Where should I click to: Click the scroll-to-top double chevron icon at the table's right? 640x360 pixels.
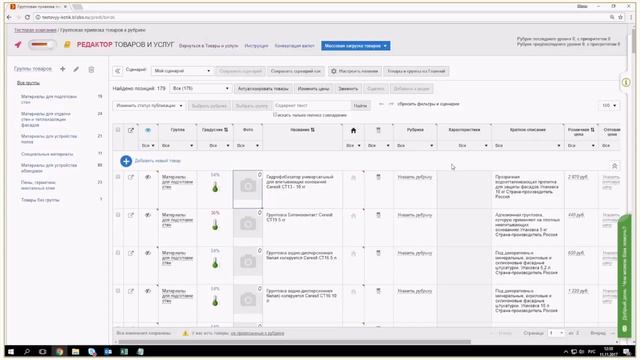(614, 166)
